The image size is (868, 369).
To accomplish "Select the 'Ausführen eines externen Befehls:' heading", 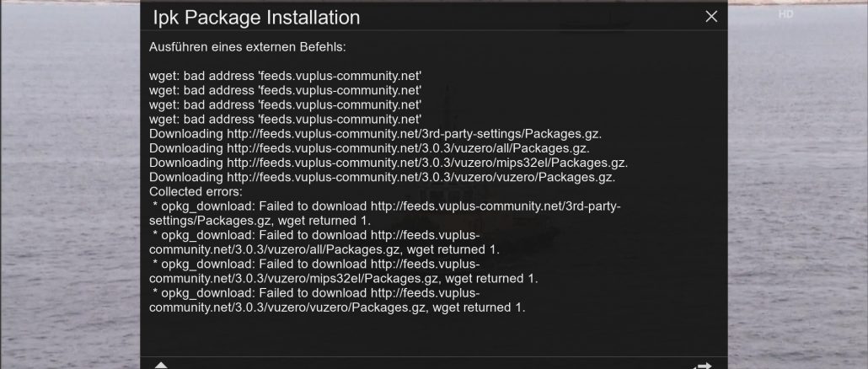I will tap(248, 47).
